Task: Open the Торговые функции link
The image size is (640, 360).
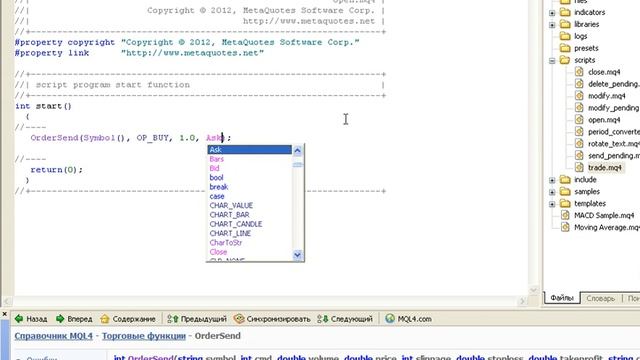Action: click(x=144, y=336)
